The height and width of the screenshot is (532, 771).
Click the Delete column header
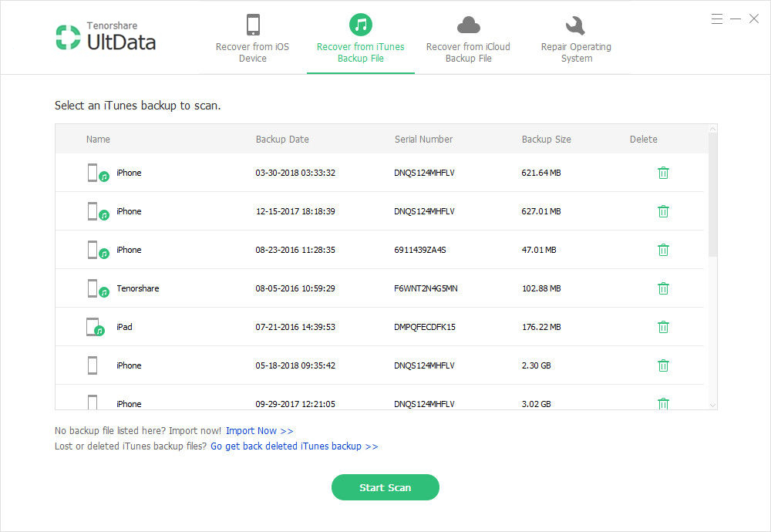(643, 139)
